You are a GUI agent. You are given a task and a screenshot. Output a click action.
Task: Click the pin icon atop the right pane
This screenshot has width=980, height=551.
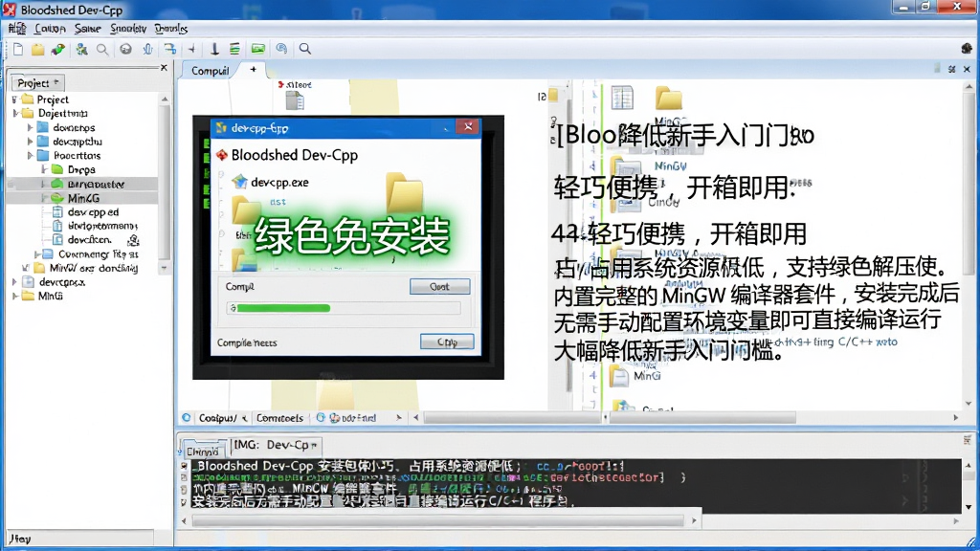951,69
